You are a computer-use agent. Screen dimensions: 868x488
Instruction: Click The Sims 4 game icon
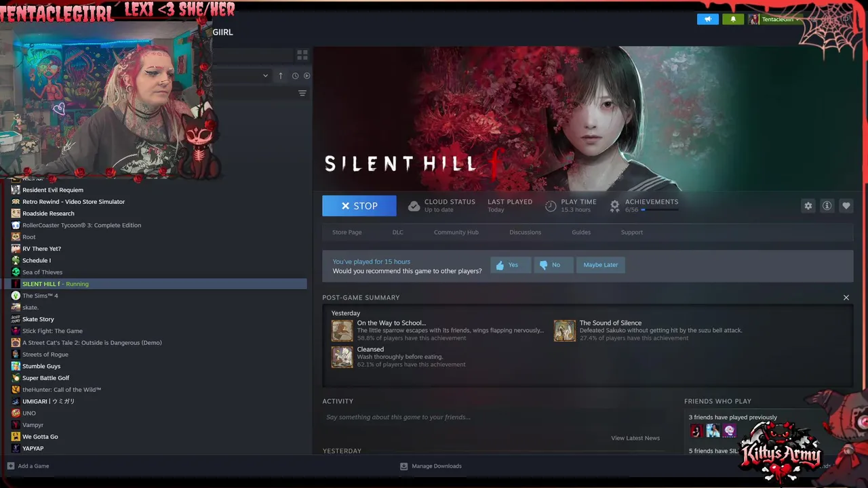tap(16, 296)
